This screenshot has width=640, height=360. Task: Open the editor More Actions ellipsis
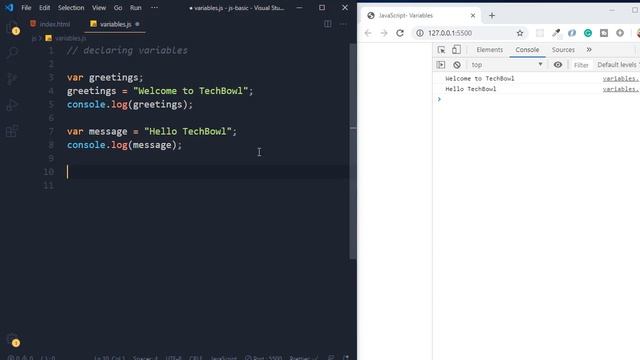tap(343, 24)
